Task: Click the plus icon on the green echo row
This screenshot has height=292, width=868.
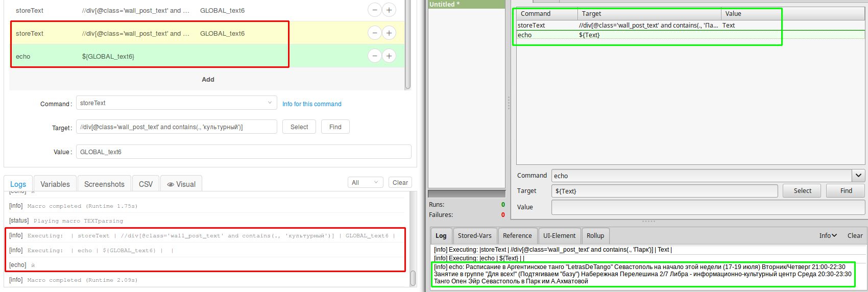Action: [389, 56]
